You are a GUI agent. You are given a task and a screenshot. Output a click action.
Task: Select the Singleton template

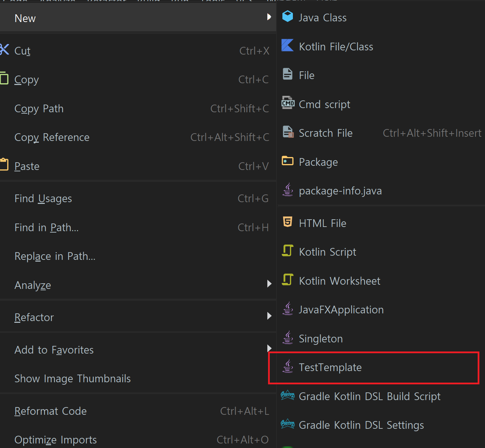(381, 339)
